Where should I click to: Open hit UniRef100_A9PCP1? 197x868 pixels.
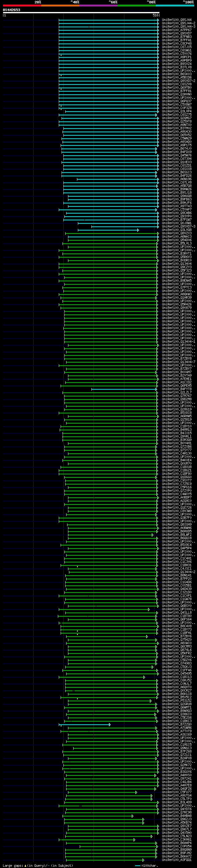pyautogui.click(x=176, y=57)
